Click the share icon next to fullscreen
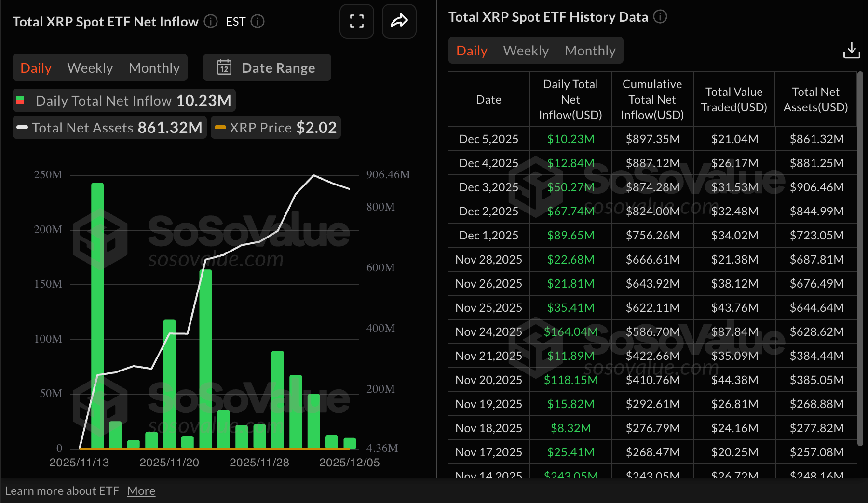 [x=399, y=21]
